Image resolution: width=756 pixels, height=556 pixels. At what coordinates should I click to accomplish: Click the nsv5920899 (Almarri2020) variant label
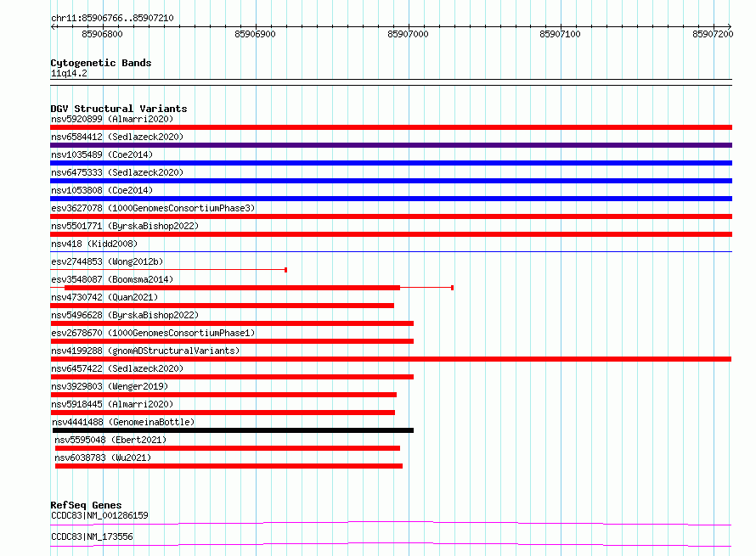112,119
